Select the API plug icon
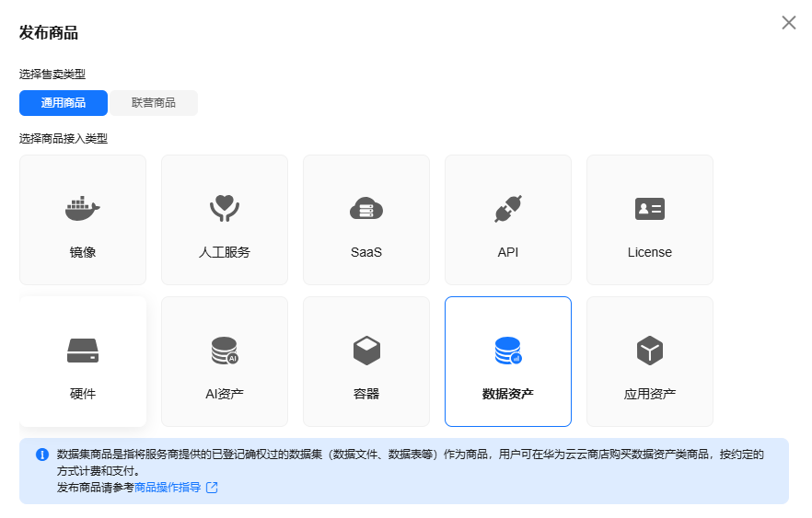The height and width of the screenshot is (518, 812). pos(507,209)
